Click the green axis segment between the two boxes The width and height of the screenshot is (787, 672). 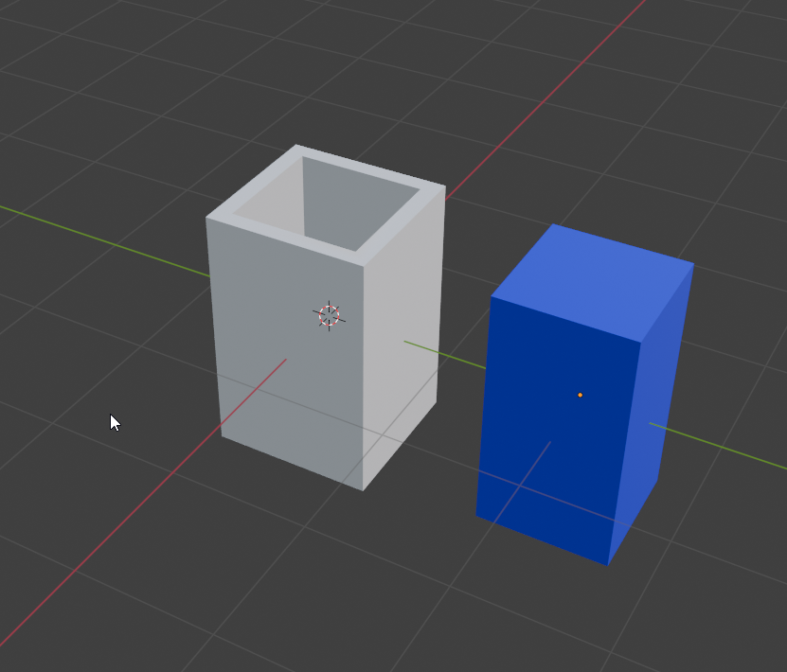(445, 355)
